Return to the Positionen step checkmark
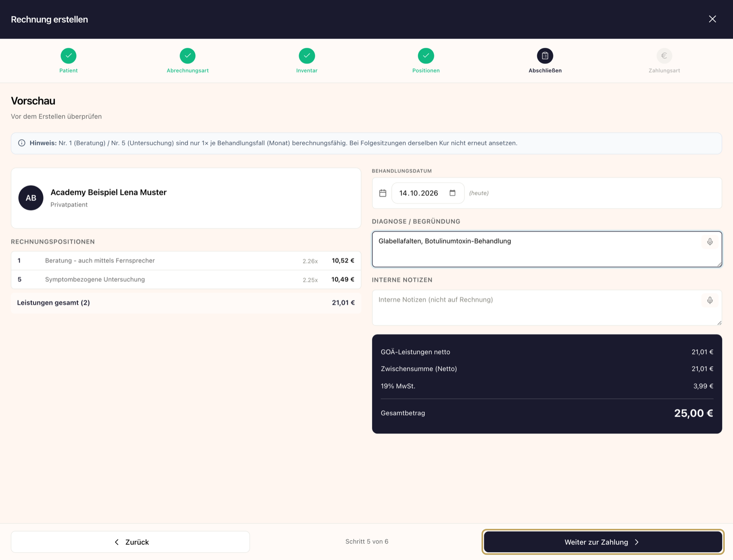The width and height of the screenshot is (733, 560). (426, 55)
